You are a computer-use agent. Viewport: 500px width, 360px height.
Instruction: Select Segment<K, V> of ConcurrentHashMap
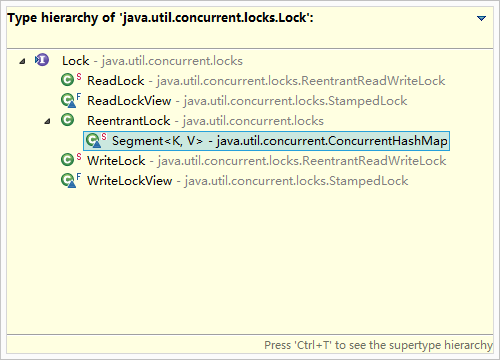(x=267, y=141)
